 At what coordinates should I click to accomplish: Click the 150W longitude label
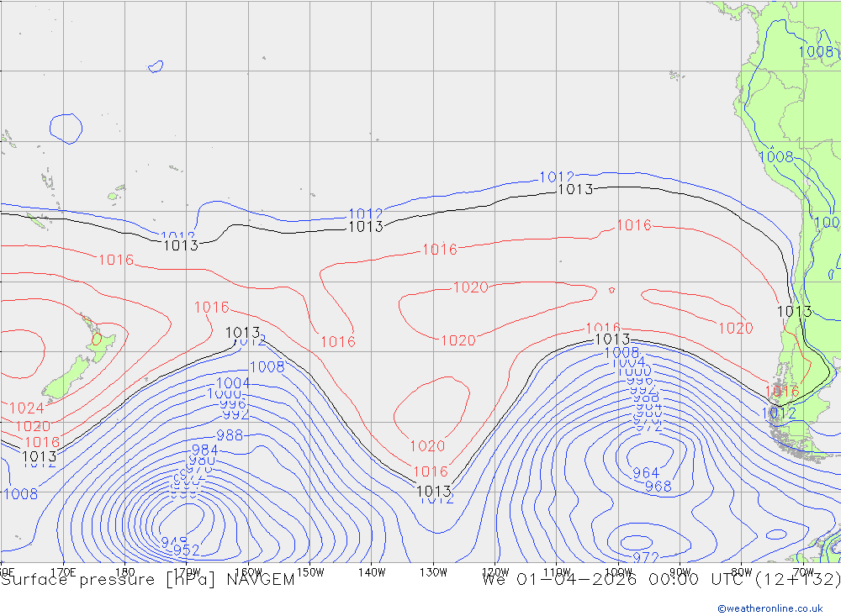pyautogui.click(x=310, y=572)
